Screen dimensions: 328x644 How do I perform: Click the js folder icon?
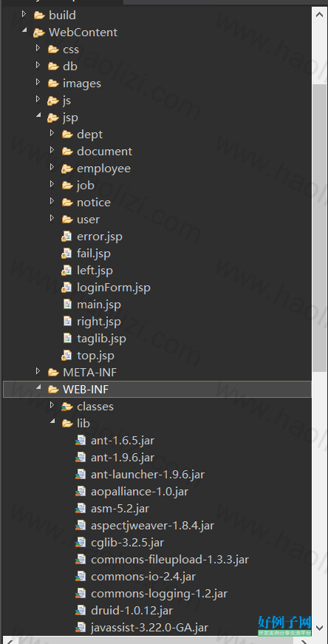pos(53,101)
